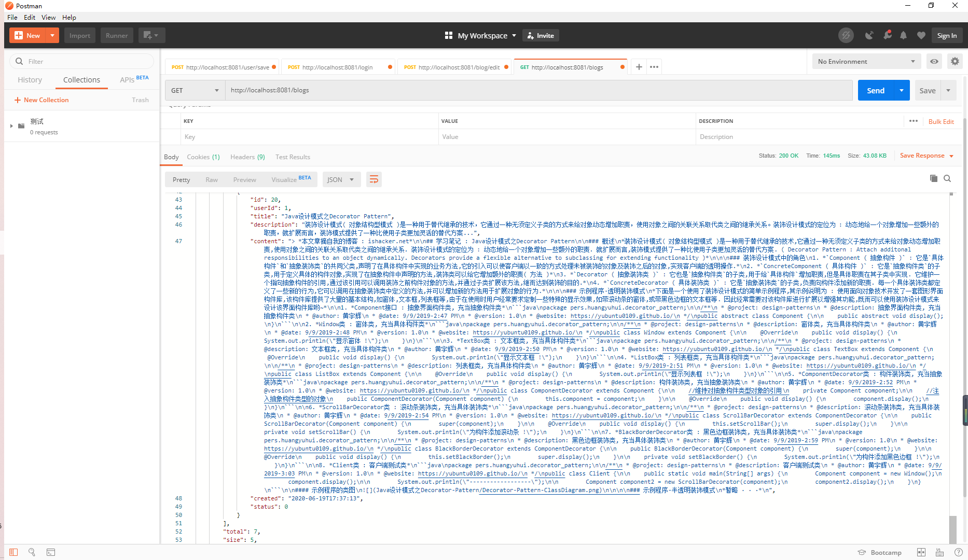The image size is (968, 560).
Task: Send the request
Action: tap(876, 90)
